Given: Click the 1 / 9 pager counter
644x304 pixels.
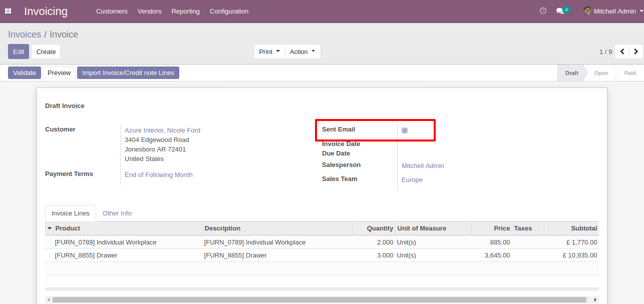Looking at the screenshot, I should [605, 51].
